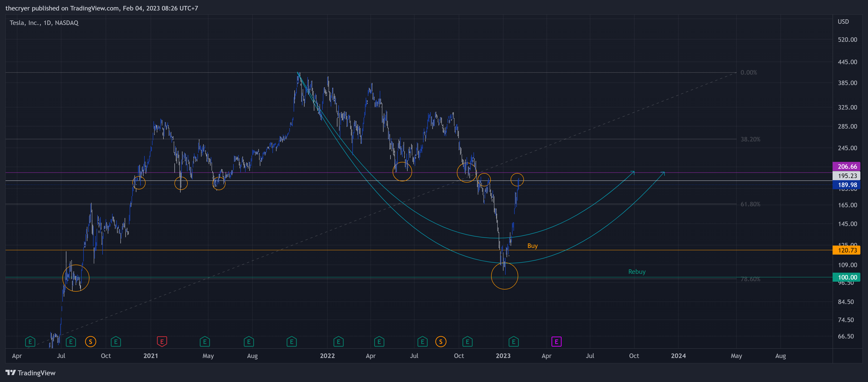Click the 285.00 price axis value

[x=848, y=126]
